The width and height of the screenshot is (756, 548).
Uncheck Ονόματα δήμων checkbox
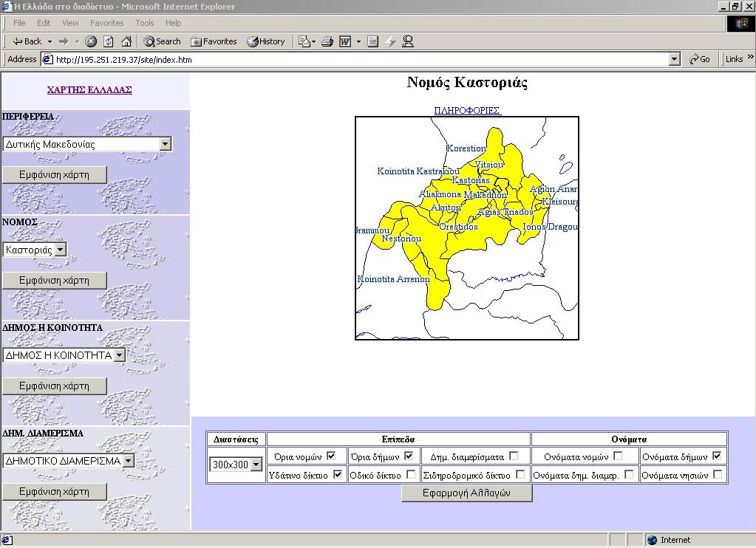coord(717,456)
